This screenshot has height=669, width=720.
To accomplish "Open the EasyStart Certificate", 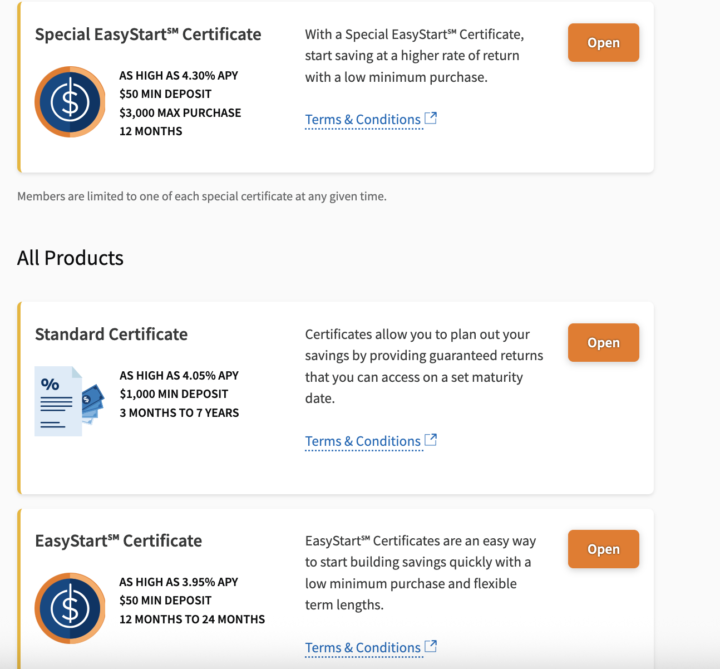I will coord(603,549).
